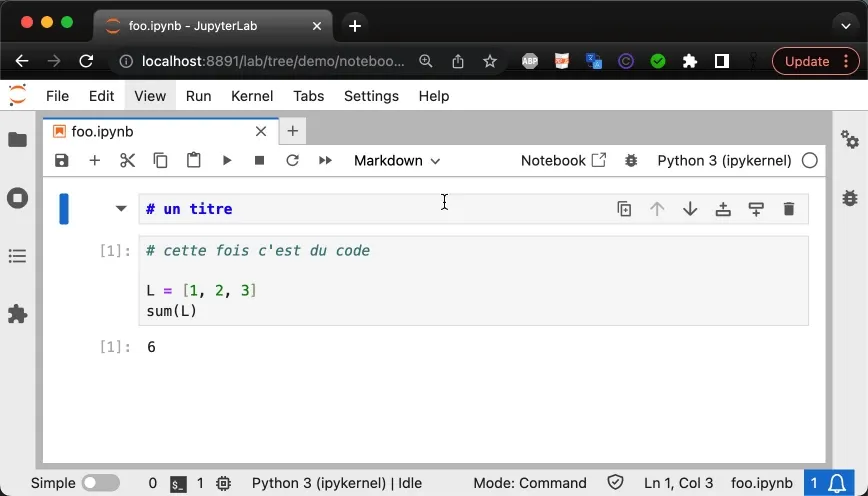The image size is (868, 496).
Task: Open the Kernel menu
Action: [252, 96]
